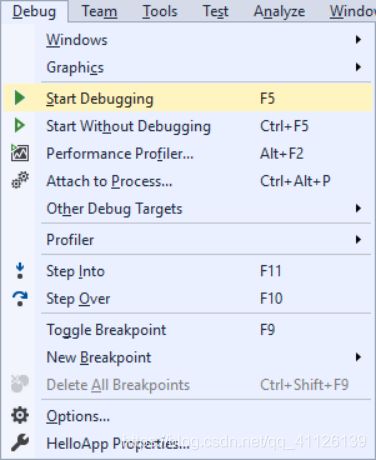The width and height of the screenshot is (376, 460).
Task: Expand the New Breakpoint submenu arrow
Action: 358,357
